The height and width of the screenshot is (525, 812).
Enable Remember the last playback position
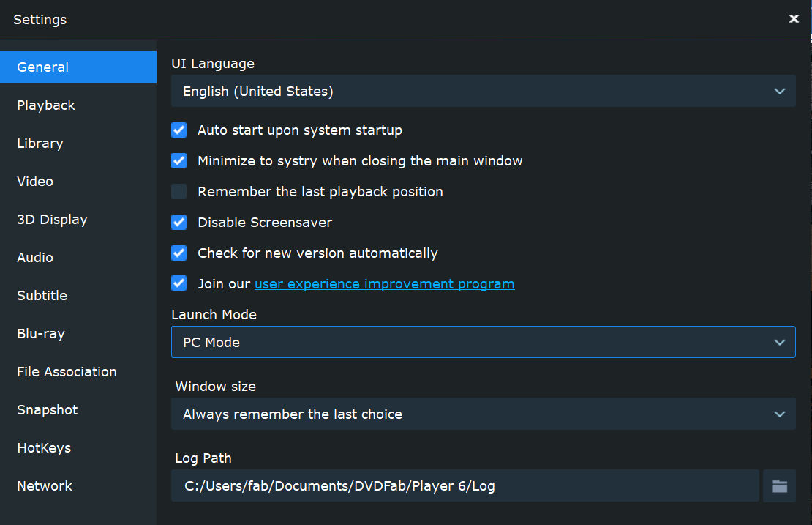tap(179, 192)
